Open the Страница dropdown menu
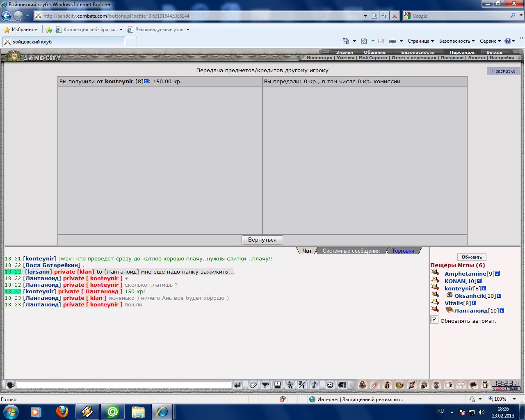Image resolution: width=525 pixels, height=420 pixels. (x=421, y=41)
